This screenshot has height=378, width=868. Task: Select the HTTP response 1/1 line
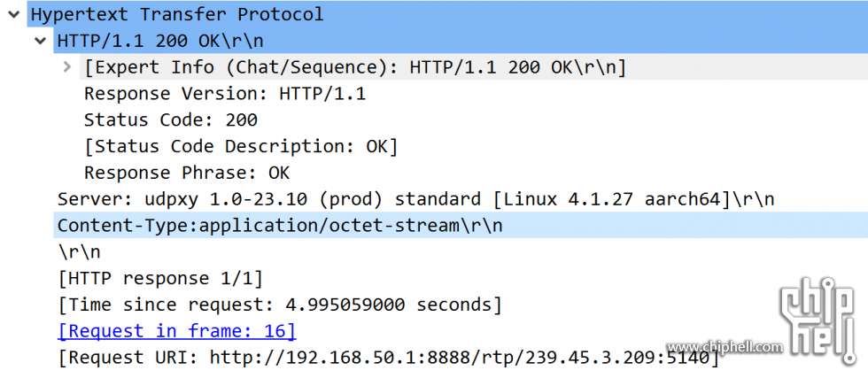tap(160, 278)
